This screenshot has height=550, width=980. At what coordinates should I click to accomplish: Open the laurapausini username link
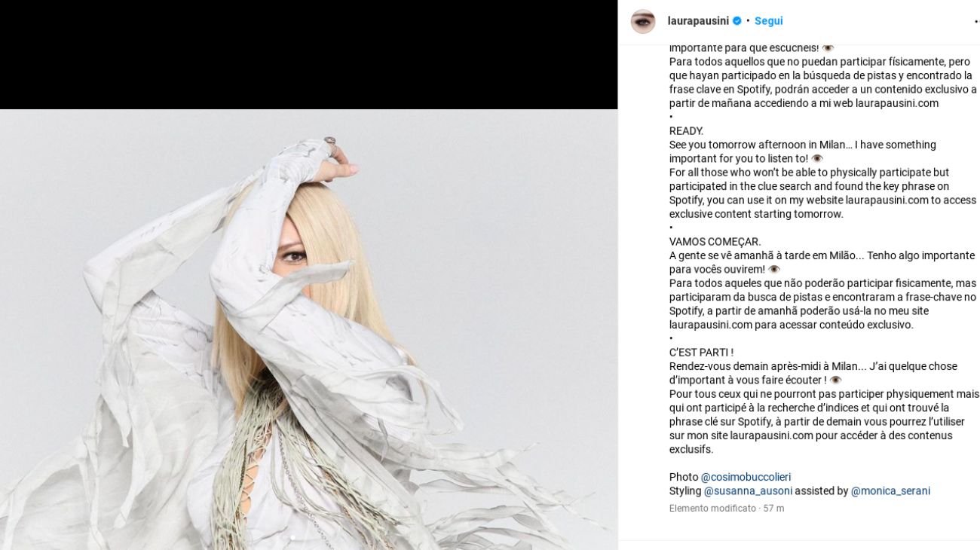point(697,21)
